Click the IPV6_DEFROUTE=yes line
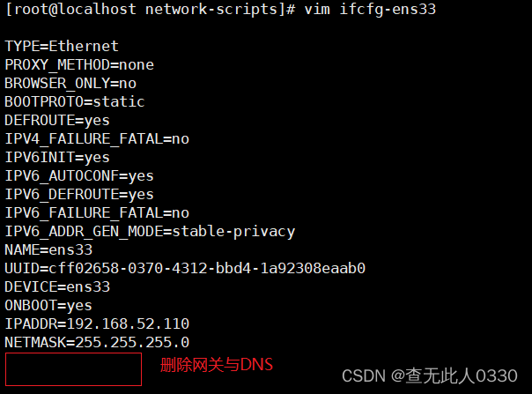This screenshot has width=532, height=394. tap(79, 195)
